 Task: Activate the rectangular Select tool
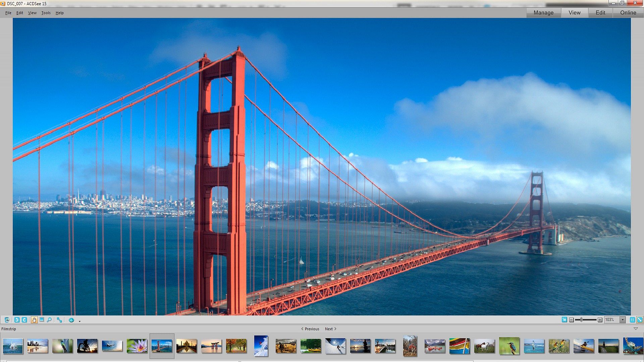[42, 320]
